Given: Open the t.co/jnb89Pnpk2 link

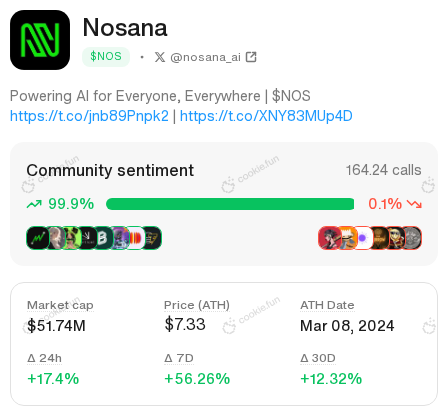Looking at the screenshot, I should tap(89, 116).
